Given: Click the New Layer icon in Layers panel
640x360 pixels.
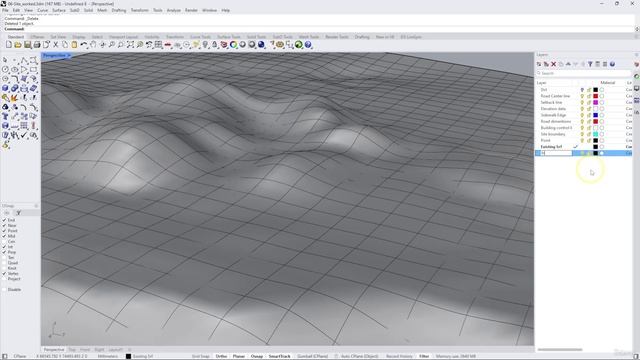Looking at the screenshot, I should [x=539, y=64].
